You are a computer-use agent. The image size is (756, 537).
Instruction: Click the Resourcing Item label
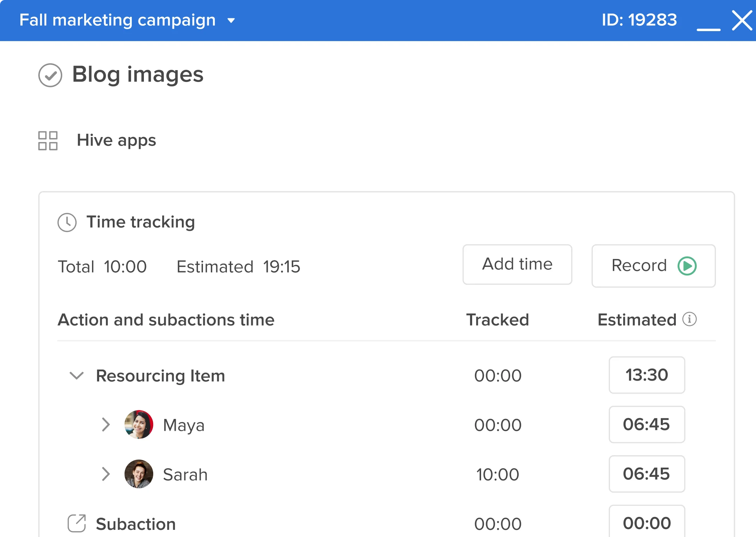[160, 376]
